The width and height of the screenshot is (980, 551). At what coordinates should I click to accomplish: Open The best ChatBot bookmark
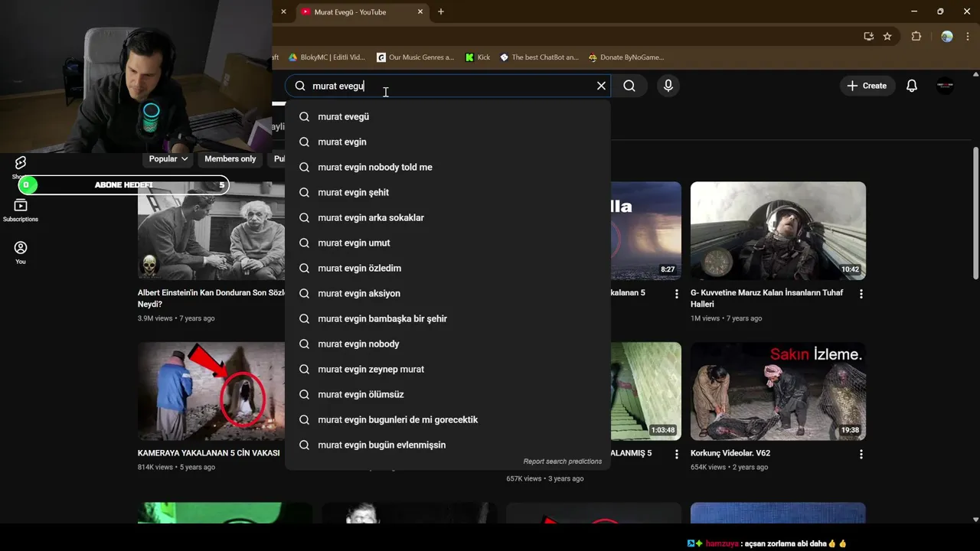[539, 57]
